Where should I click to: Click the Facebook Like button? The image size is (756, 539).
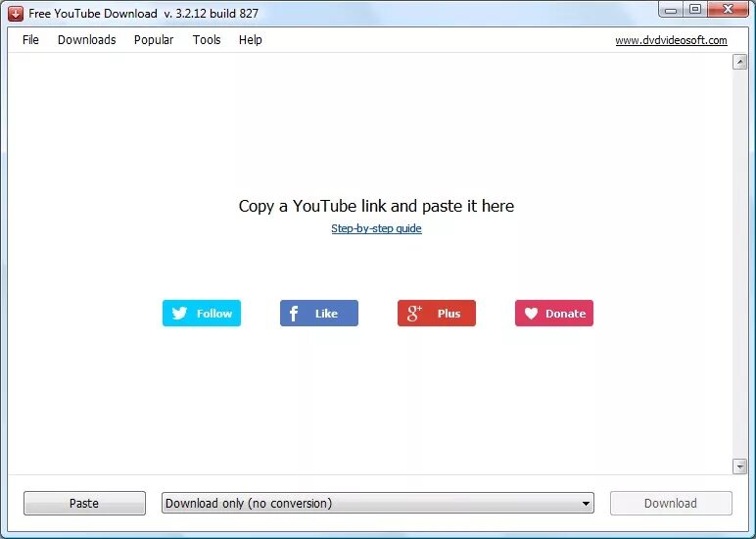pos(319,314)
